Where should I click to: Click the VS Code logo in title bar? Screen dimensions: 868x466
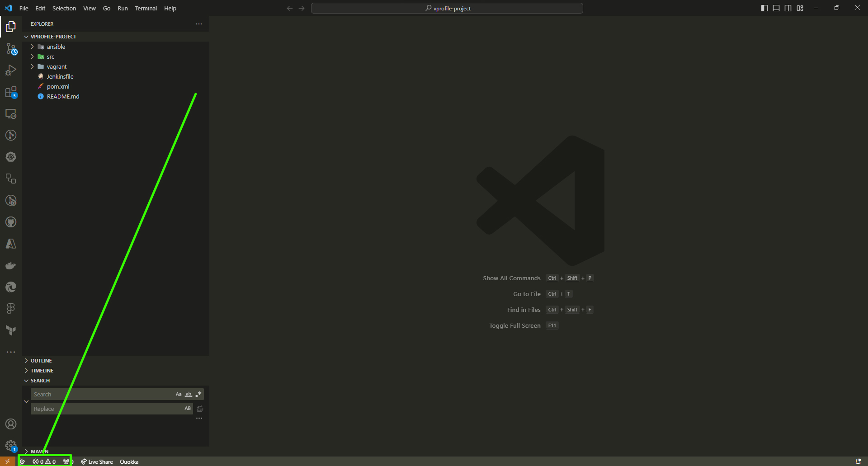[x=8, y=8]
